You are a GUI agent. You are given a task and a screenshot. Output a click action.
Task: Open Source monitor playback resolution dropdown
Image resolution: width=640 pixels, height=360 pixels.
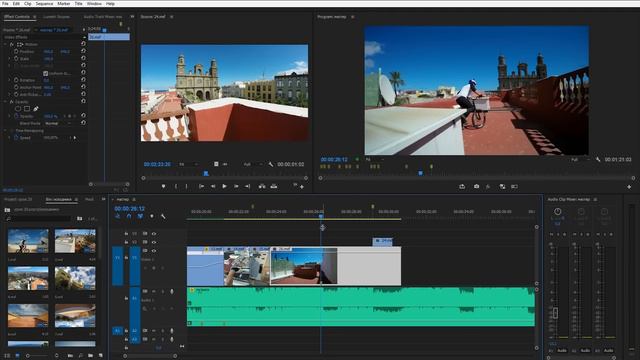(253, 164)
